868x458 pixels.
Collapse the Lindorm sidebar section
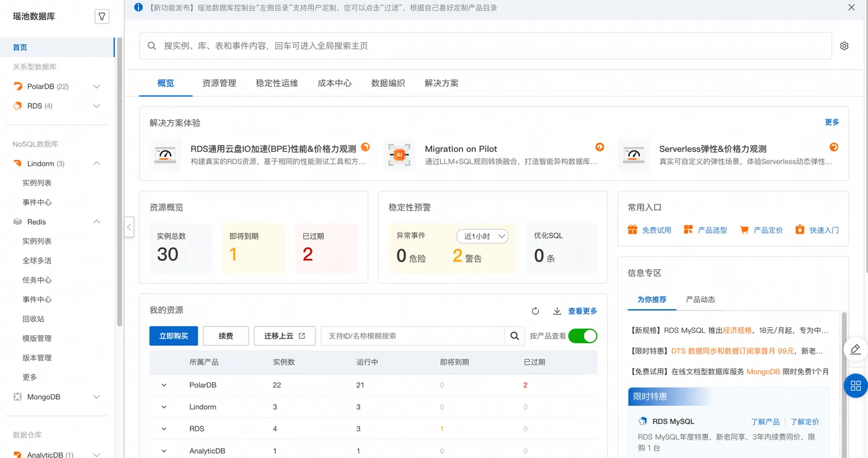(x=96, y=164)
